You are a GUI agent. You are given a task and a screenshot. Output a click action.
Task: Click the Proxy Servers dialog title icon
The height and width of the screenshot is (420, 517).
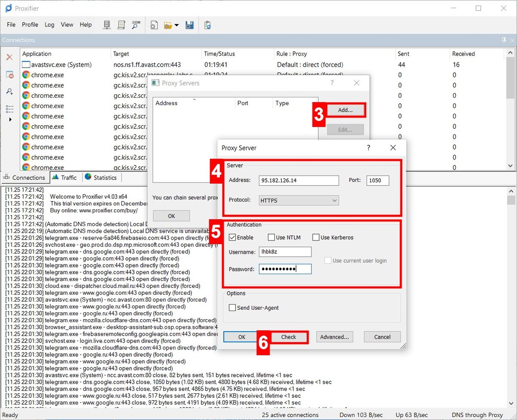coord(156,83)
